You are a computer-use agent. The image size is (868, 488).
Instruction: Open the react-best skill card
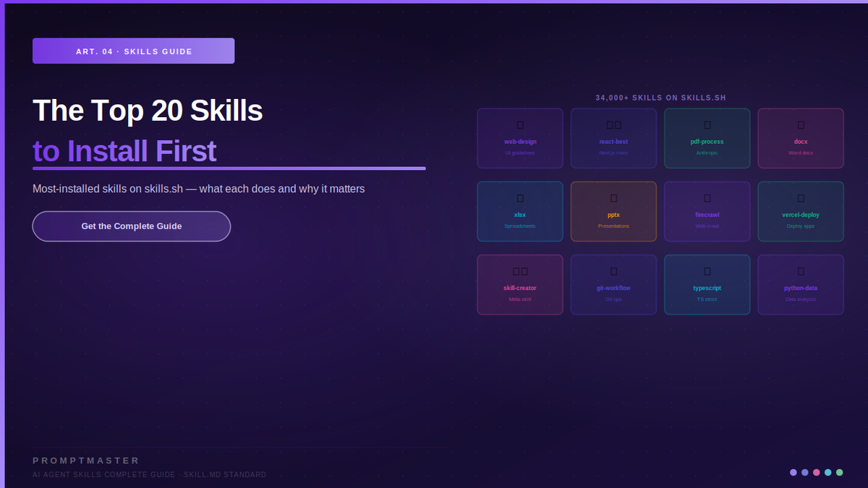(613, 138)
